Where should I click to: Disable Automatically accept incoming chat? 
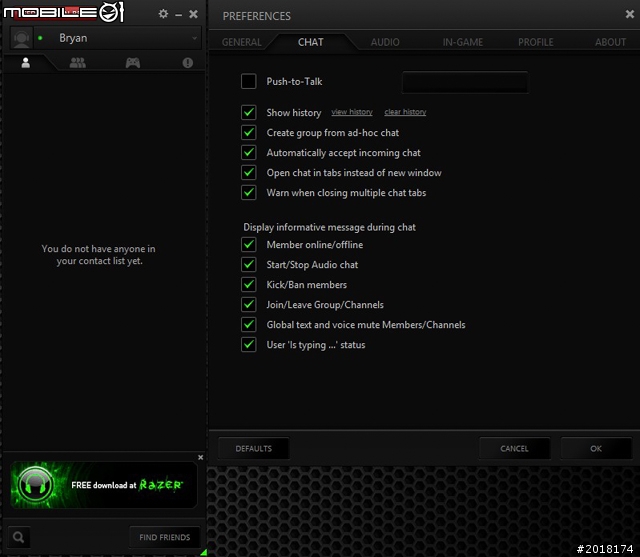click(x=249, y=152)
